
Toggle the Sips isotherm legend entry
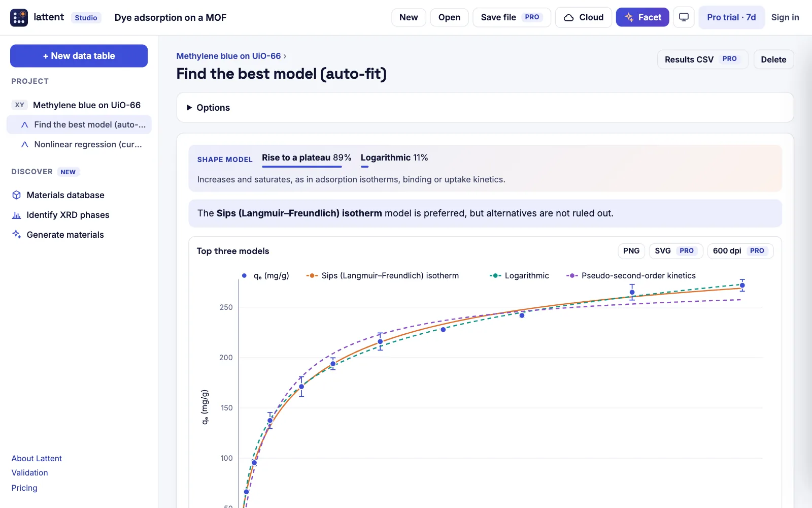coord(382,275)
